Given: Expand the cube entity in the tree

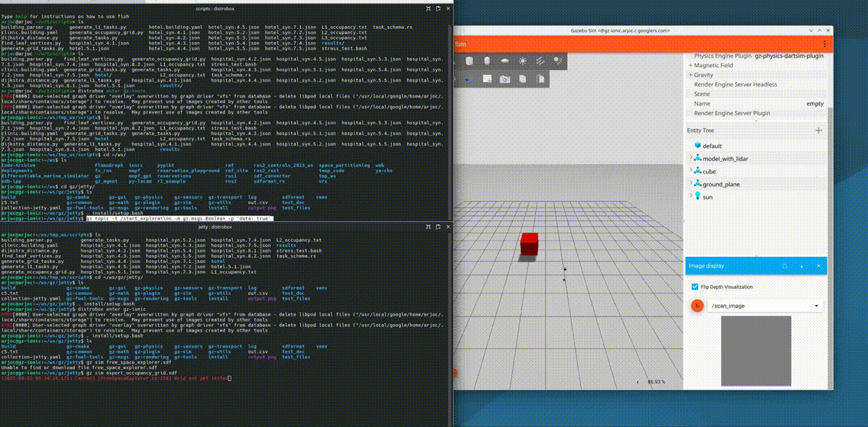Looking at the screenshot, I should (690, 172).
